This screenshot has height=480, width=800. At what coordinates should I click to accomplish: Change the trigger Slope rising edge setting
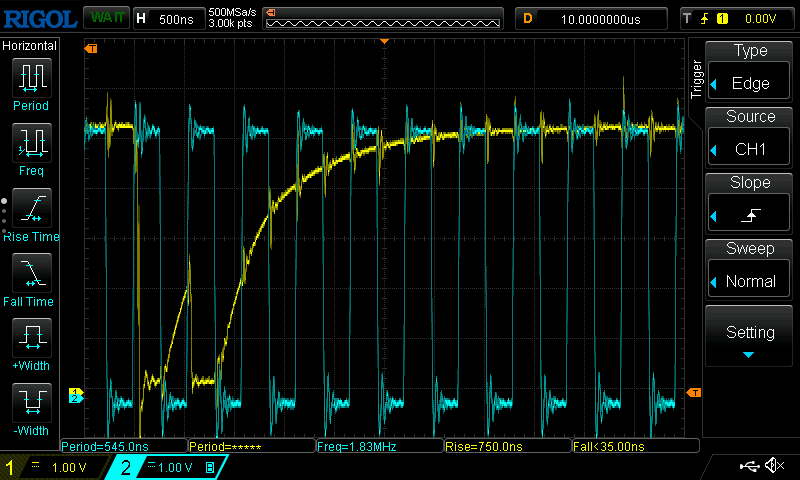pos(750,205)
